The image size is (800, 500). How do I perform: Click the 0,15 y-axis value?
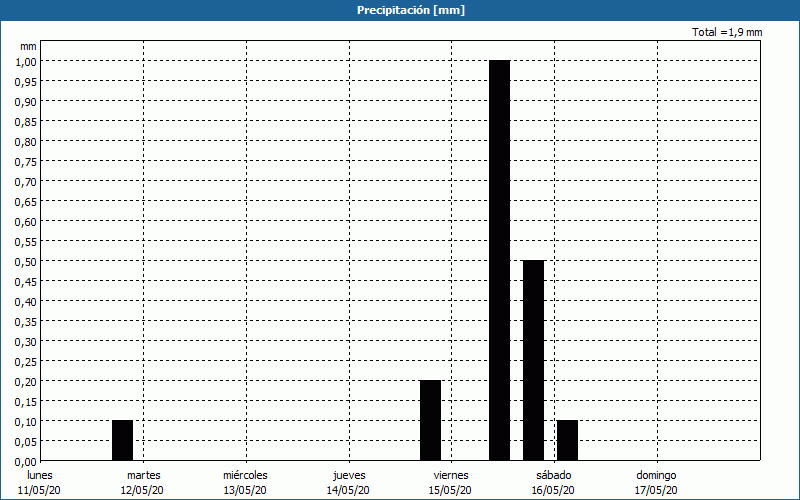(26, 402)
